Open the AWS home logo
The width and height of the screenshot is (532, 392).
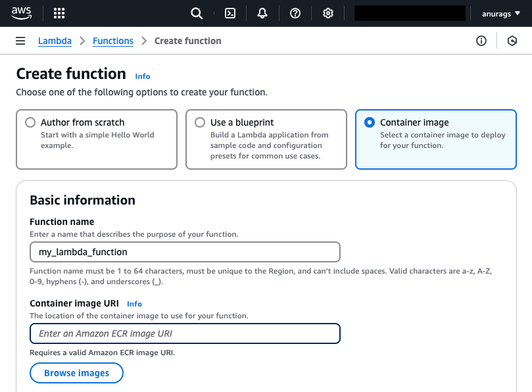tap(22, 13)
